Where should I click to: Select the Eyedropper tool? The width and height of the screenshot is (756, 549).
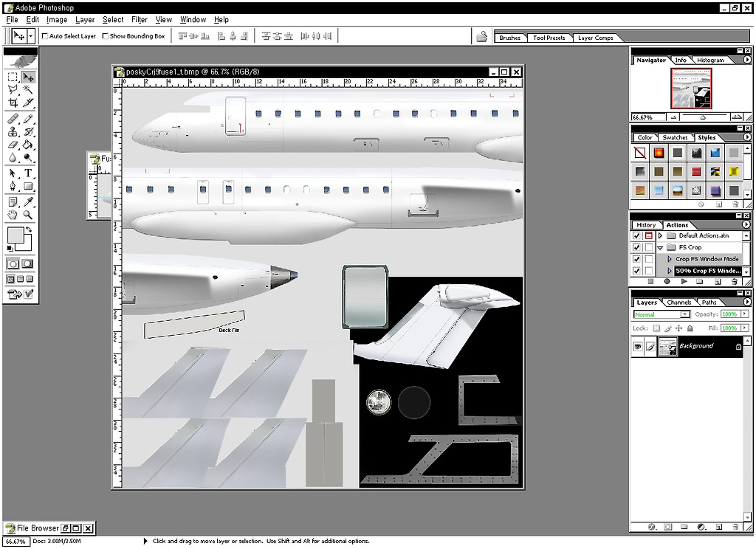click(28, 201)
